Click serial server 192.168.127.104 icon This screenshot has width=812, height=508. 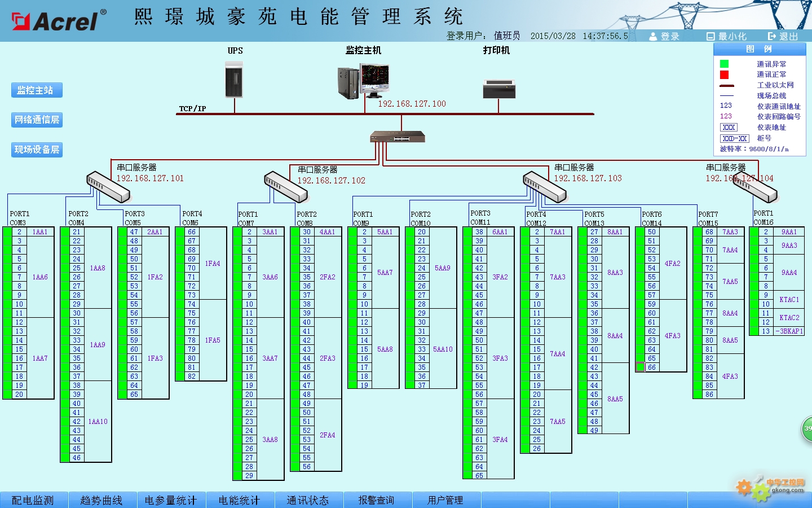click(755, 187)
